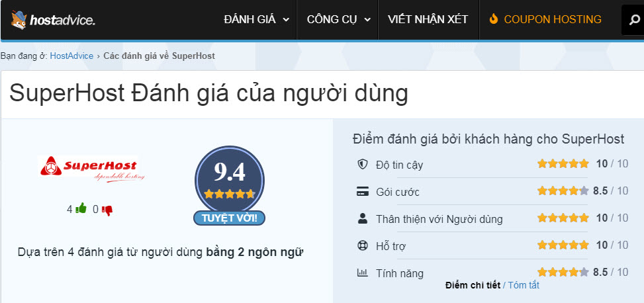This screenshot has width=644, height=303.
Task: Click the person icon for Thân thiện với Người dùng
Action: click(362, 218)
